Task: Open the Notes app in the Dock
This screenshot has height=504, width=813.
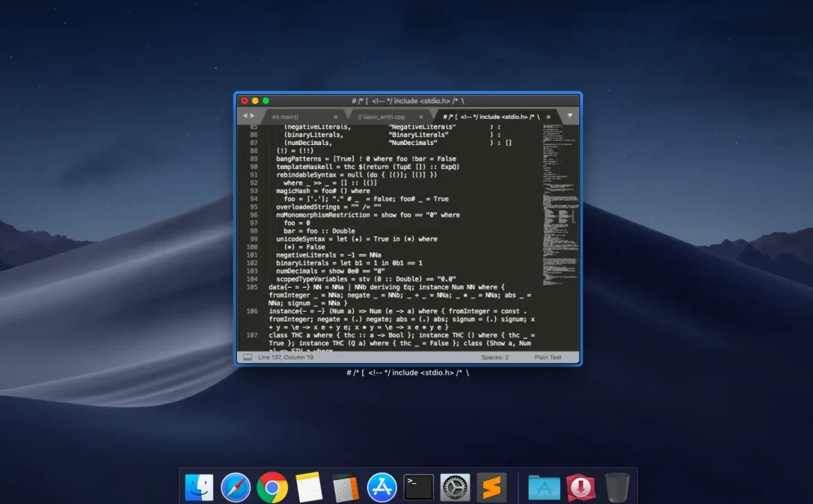Action: [308, 487]
